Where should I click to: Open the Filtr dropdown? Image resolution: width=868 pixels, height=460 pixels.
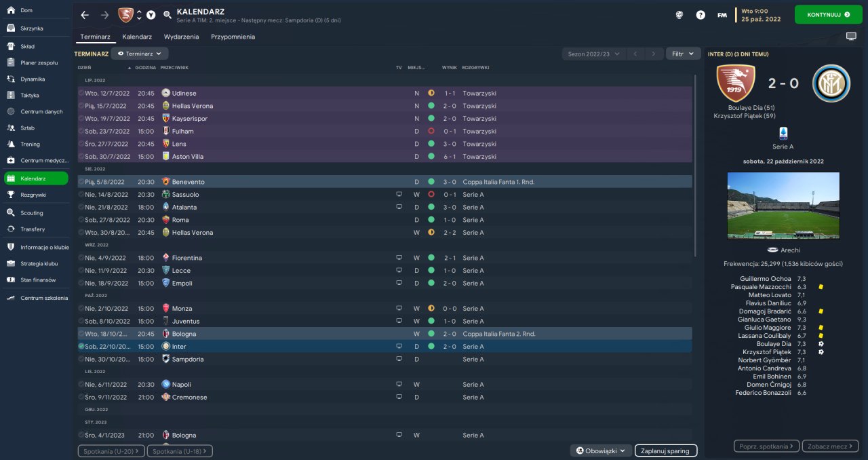[683, 54]
